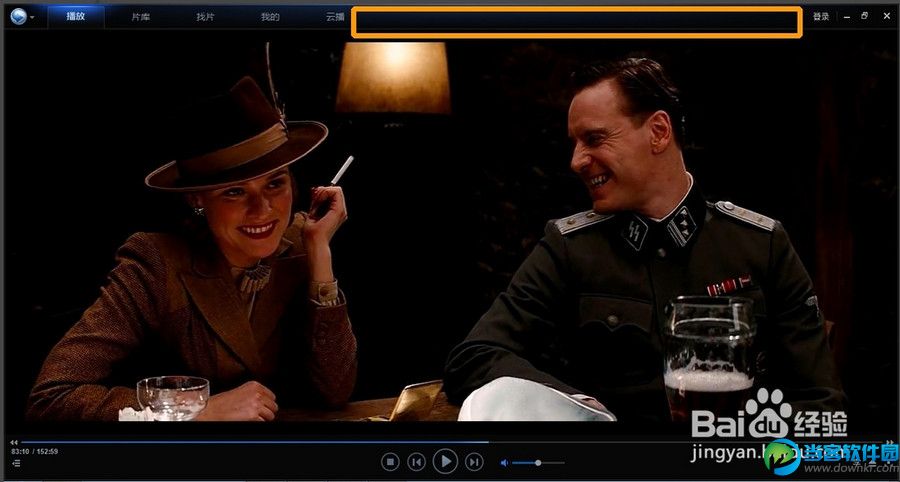Screen dimensions: 900x482
Task: Go to the 找片 tab
Action: (x=205, y=17)
